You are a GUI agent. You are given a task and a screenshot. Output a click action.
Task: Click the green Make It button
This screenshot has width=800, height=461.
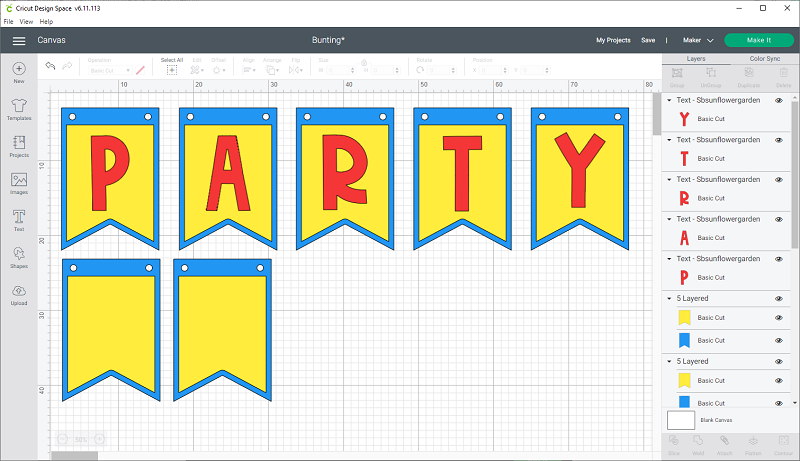pos(757,40)
